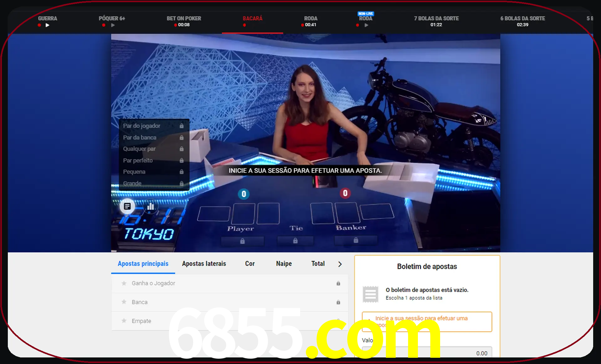Click the Boletim de apostas heading

(427, 266)
